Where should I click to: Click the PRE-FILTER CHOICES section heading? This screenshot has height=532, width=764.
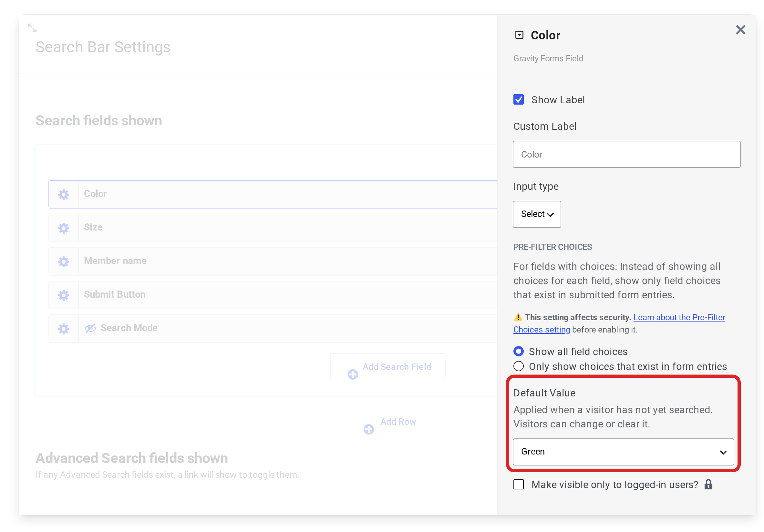[552, 247]
